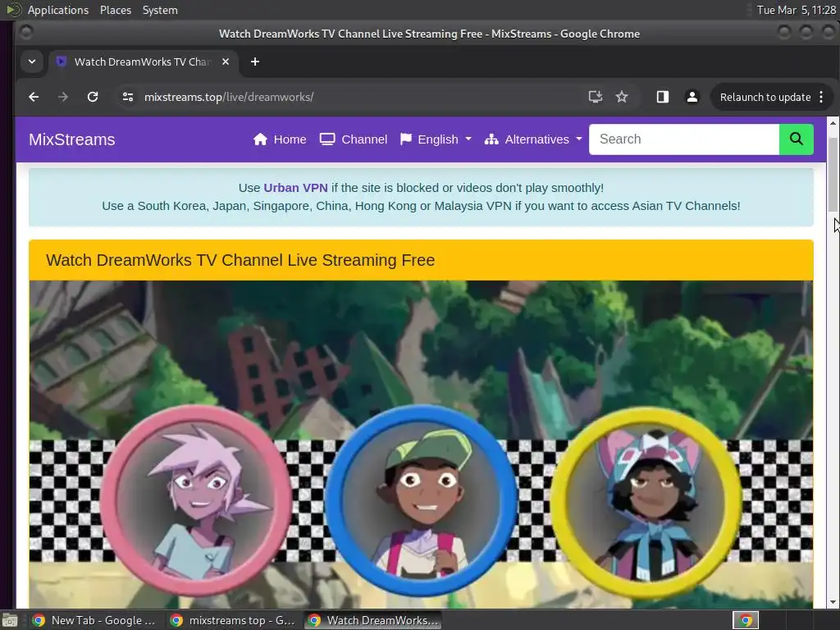Close the Watch DreamWorks TV tab
This screenshot has width=840, height=630.
click(x=226, y=62)
